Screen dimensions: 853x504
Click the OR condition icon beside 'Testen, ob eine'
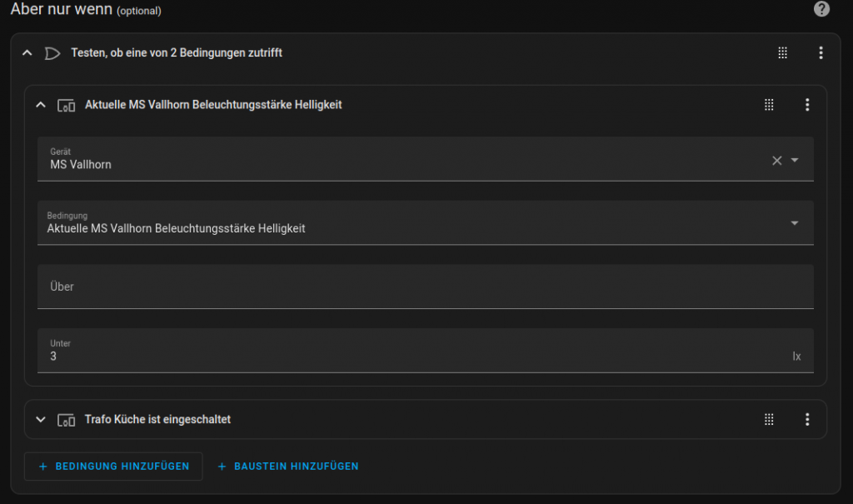(52, 53)
